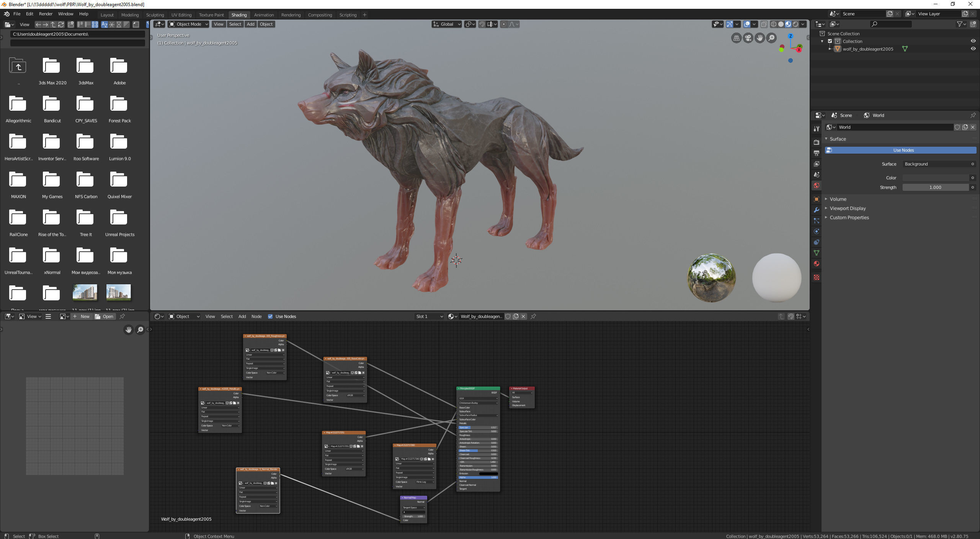Open the Texture properties tab (checker icon)
This screenshot has height=539, width=980.
[817, 277]
